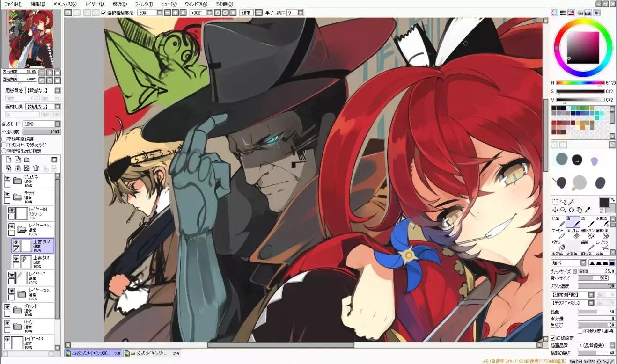This screenshot has width=617, height=364.
Task: Select the hand pan tool
Action: tap(580, 210)
